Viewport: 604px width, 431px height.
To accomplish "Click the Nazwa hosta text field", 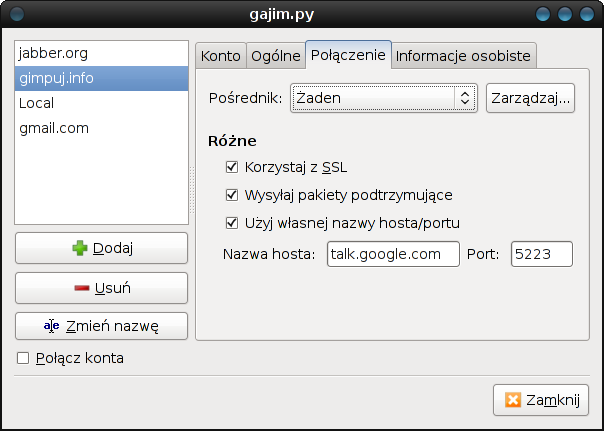I will click(x=392, y=254).
